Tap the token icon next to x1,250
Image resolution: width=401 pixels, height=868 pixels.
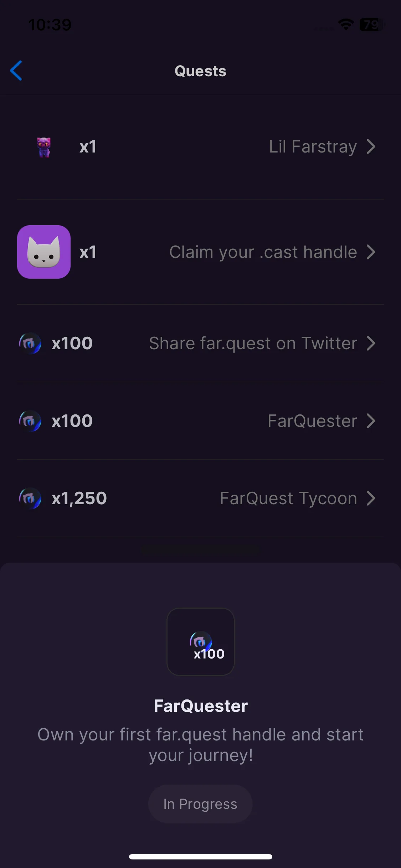coord(30,498)
